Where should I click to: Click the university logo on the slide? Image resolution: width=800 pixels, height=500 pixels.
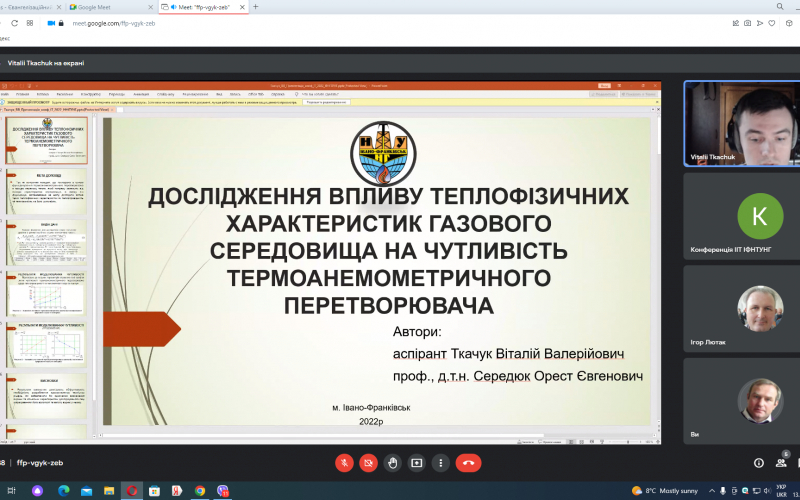(x=383, y=154)
